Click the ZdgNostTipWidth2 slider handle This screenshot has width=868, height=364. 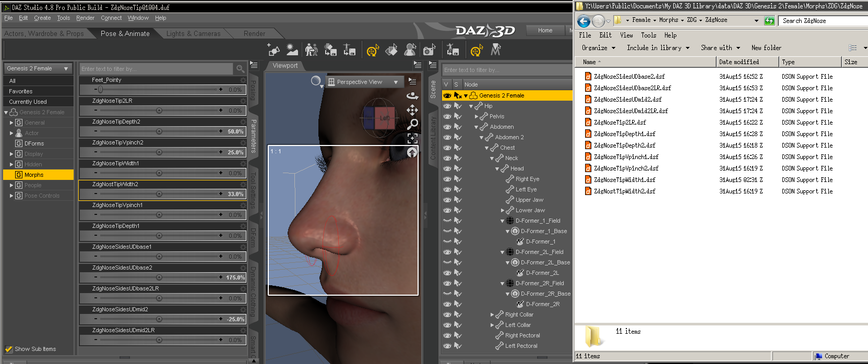pyautogui.click(x=159, y=194)
